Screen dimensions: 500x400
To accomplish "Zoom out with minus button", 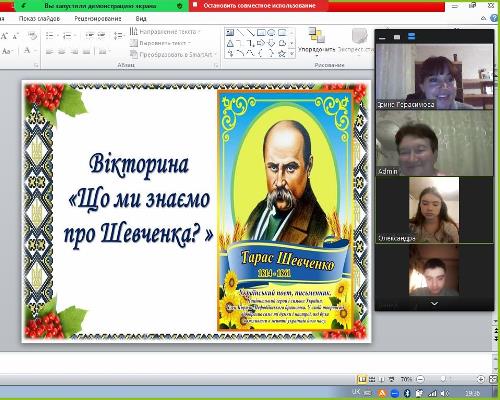I will pyautogui.click(x=420, y=379).
